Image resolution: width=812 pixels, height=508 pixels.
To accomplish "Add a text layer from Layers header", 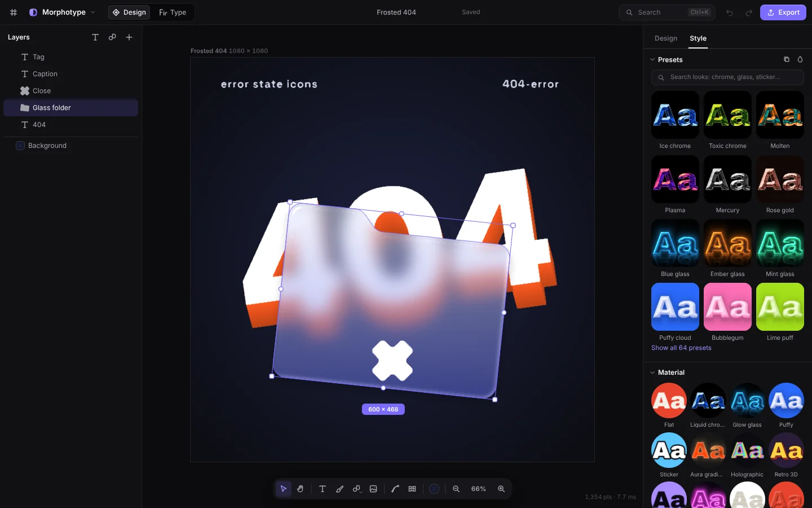I will (x=95, y=37).
